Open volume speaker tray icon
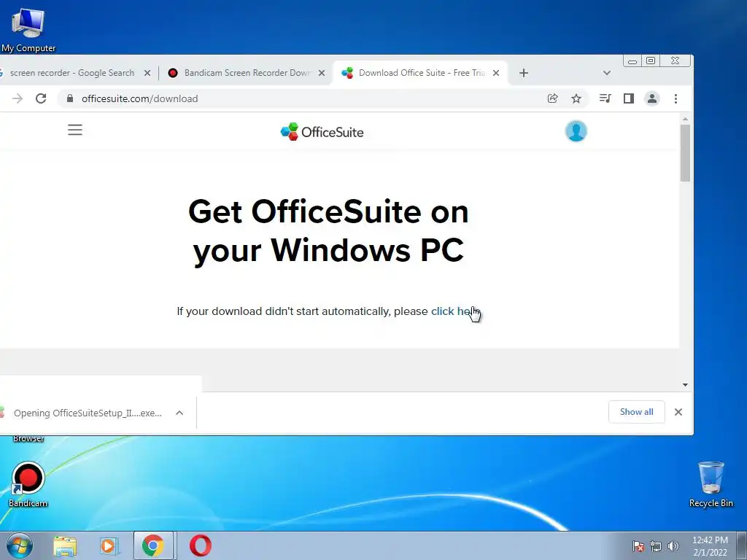This screenshot has height=560, width=747. [673, 546]
